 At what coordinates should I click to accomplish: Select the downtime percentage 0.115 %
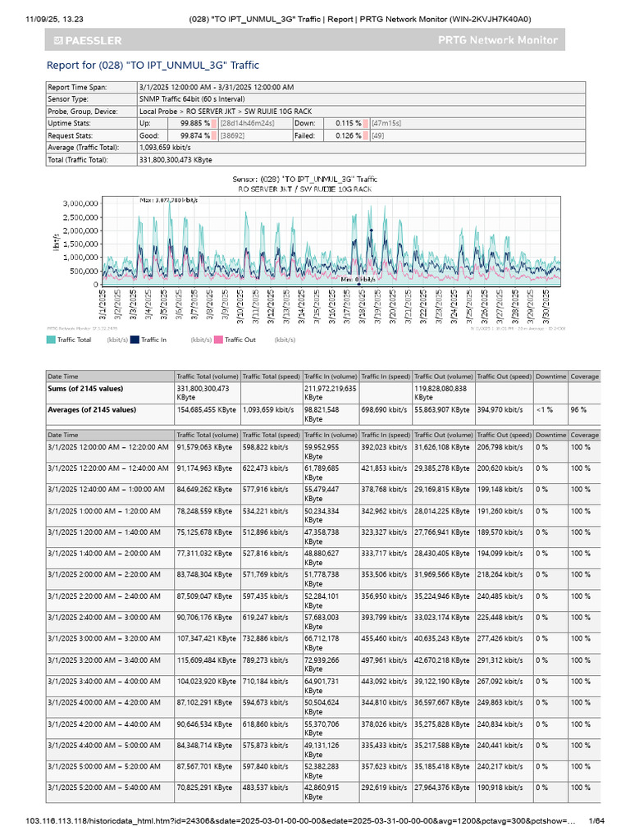click(348, 123)
